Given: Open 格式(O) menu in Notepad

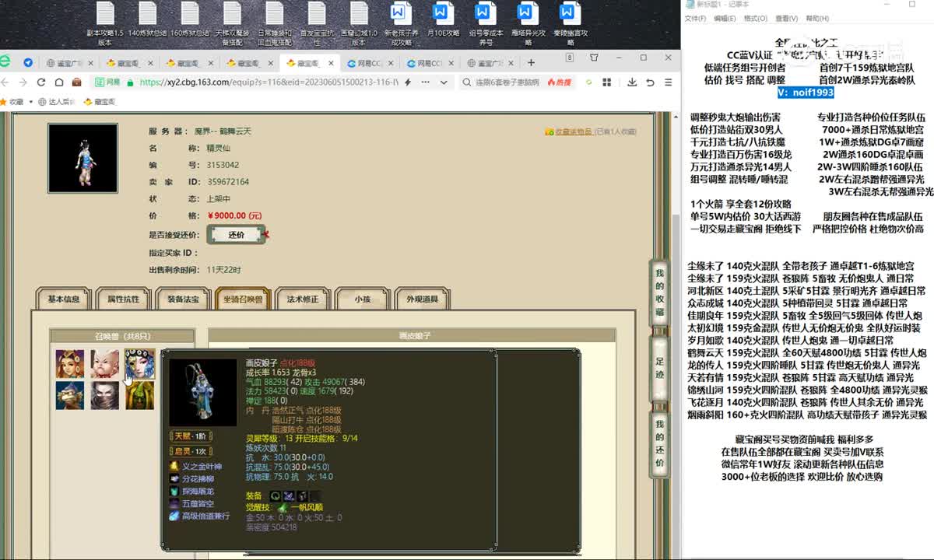Looking at the screenshot, I should (755, 19).
